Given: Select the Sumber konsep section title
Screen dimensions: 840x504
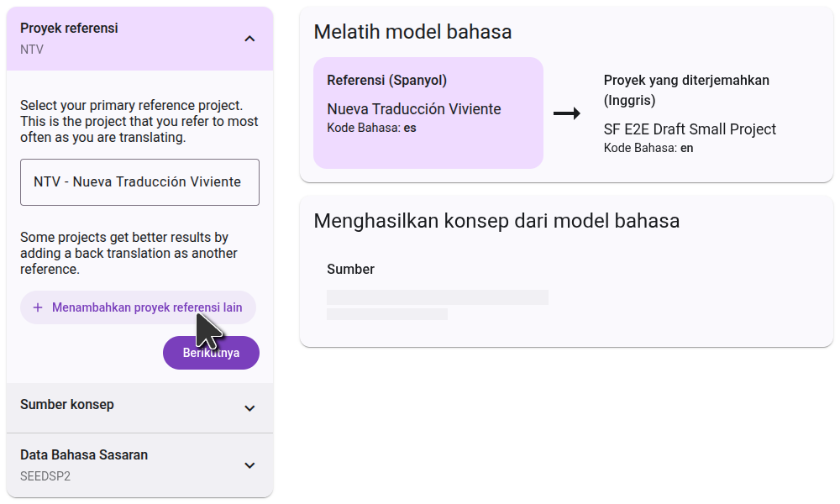Looking at the screenshot, I should coord(67,405).
